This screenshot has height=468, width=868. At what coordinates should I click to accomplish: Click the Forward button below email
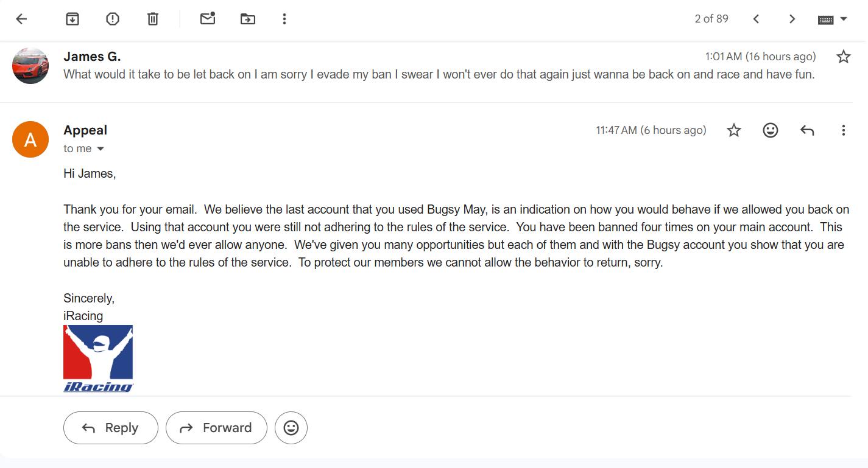[x=216, y=428]
